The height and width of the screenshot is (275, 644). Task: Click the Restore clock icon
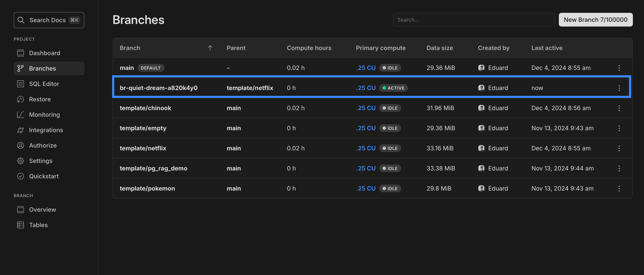(21, 99)
